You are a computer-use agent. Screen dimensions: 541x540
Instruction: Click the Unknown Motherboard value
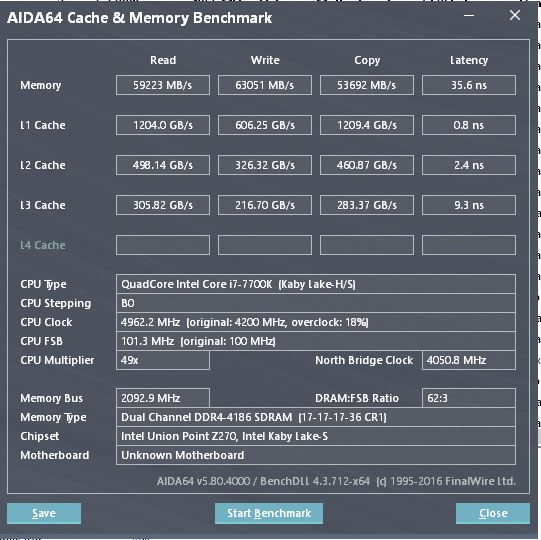(x=316, y=455)
